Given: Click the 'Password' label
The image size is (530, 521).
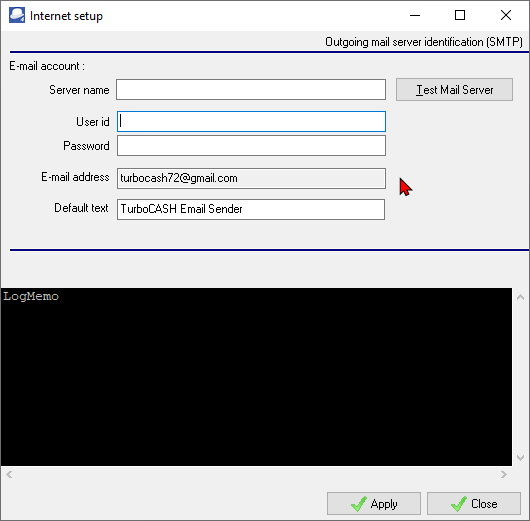Looking at the screenshot, I should click(86, 146).
